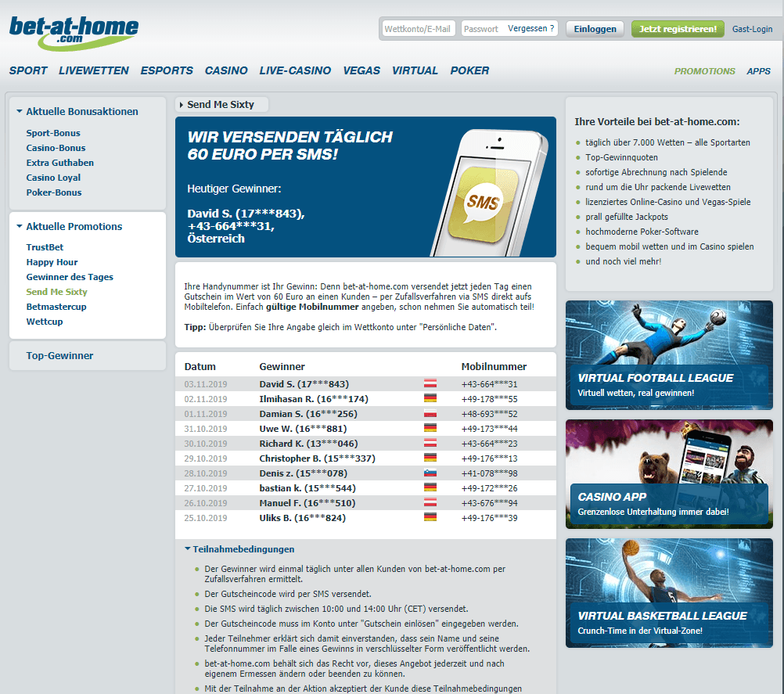This screenshot has height=694, width=784.
Task: Open the Wettcup promotion
Action: point(45,322)
